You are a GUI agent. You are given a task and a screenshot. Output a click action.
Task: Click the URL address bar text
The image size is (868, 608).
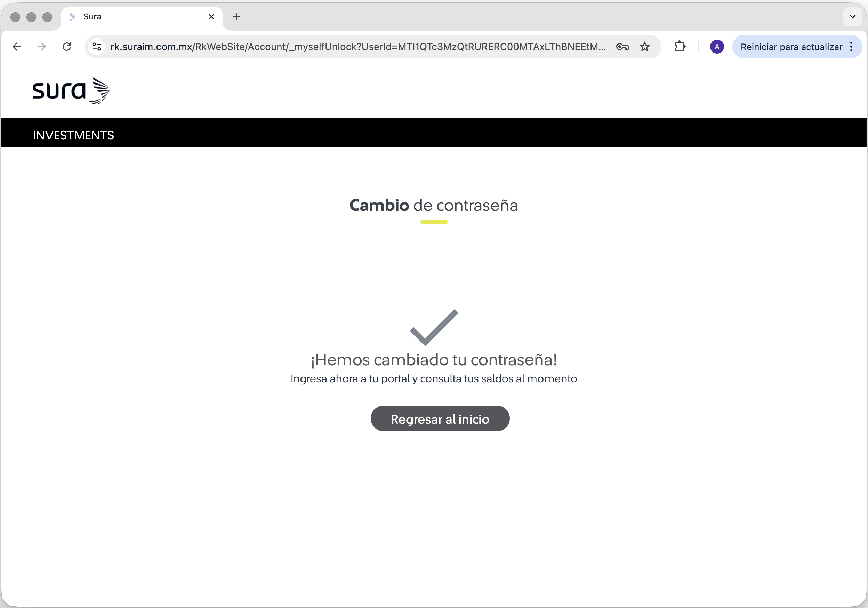pyautogui.click(x=358, y=47)
